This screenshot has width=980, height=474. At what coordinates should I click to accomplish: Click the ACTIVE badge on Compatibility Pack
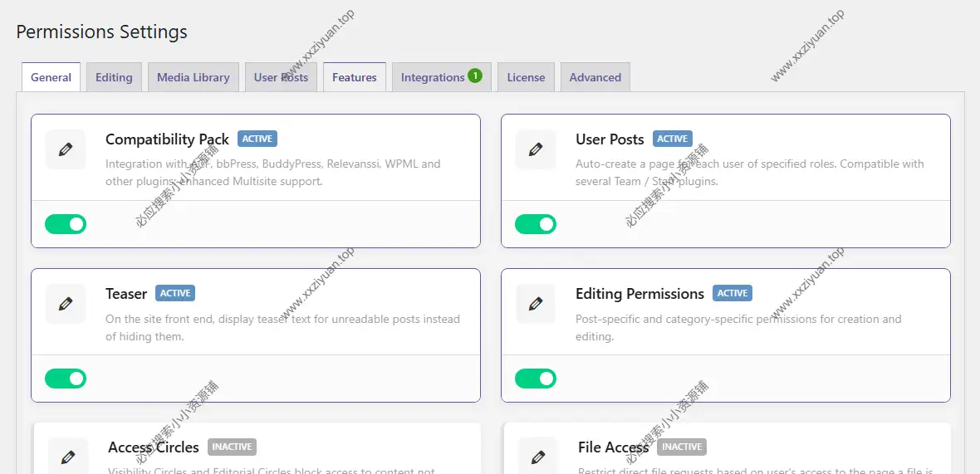257,139
